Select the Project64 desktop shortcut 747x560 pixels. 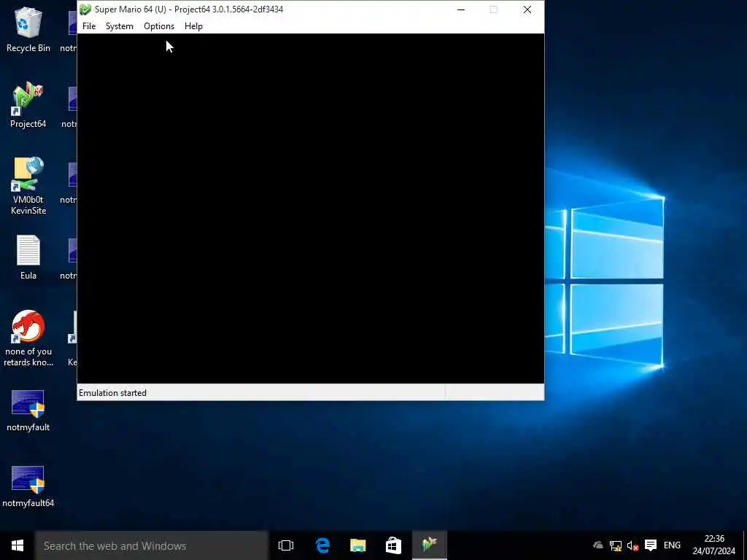coord(28,106)
